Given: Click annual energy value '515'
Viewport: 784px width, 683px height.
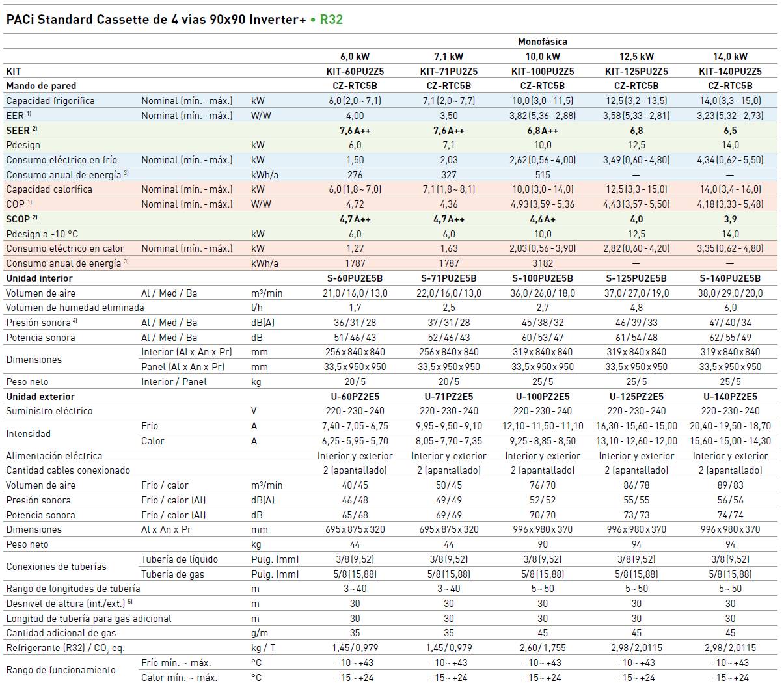Looking at the screenshot, I should pyautogui.click(x=543, y=175).
